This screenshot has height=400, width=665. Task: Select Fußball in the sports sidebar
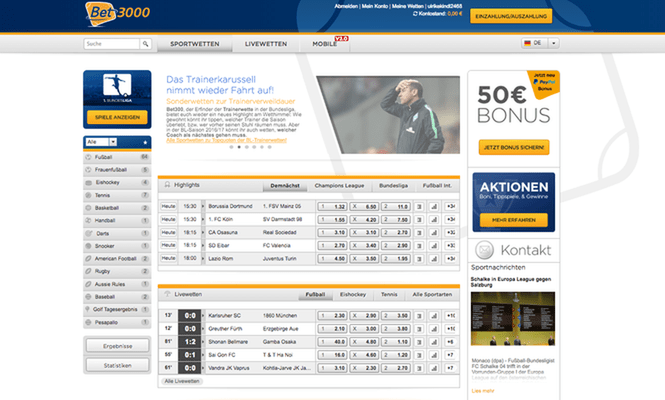(x=117, y=157)
